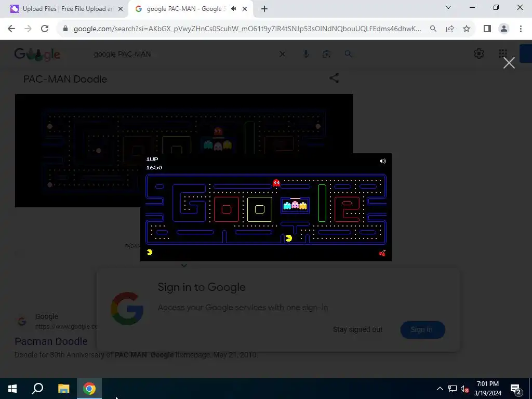This screenshot has width=532, height=399.
Task: Click the address bar URL
Action: (247, 29)
